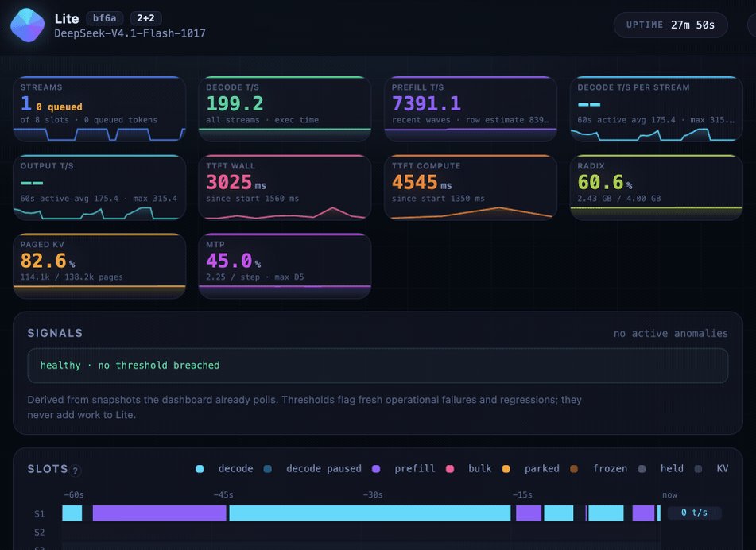Click the 2+2 badge in header
Viewport: 756px width, 550px height.
145,18
